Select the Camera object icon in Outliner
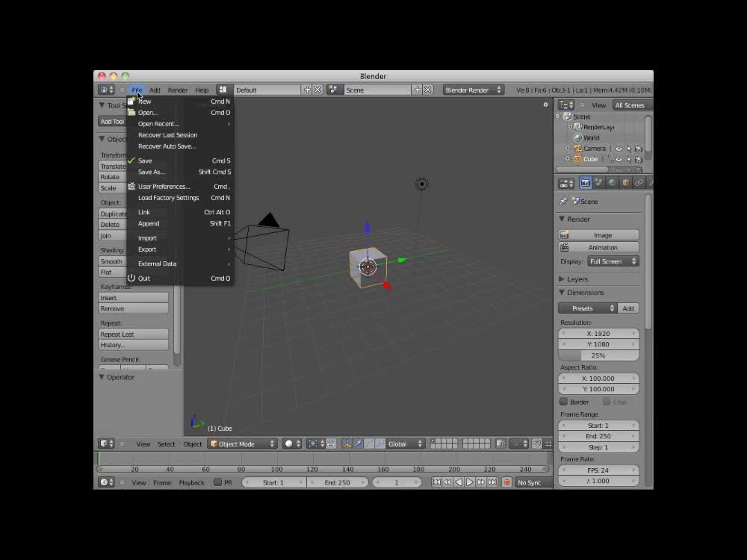 click(578, 149)
